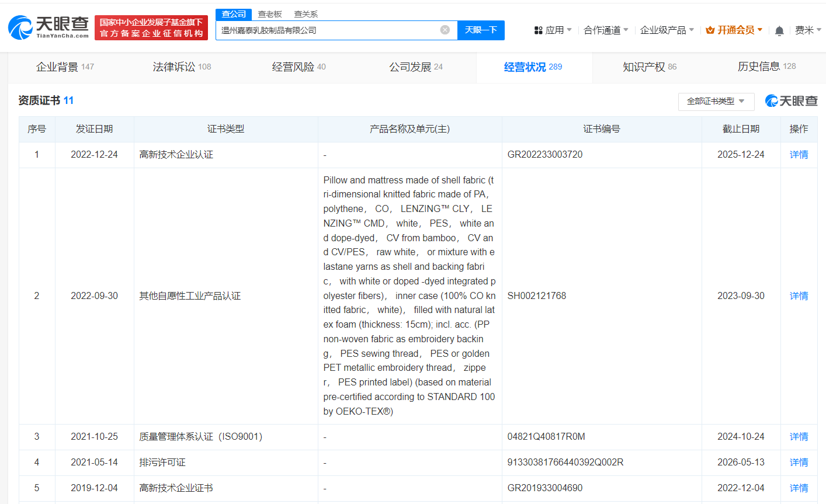Viewport: 826px width, 504px height.
Task: Click the crown icon beside 开通会员
Action: 710,30
